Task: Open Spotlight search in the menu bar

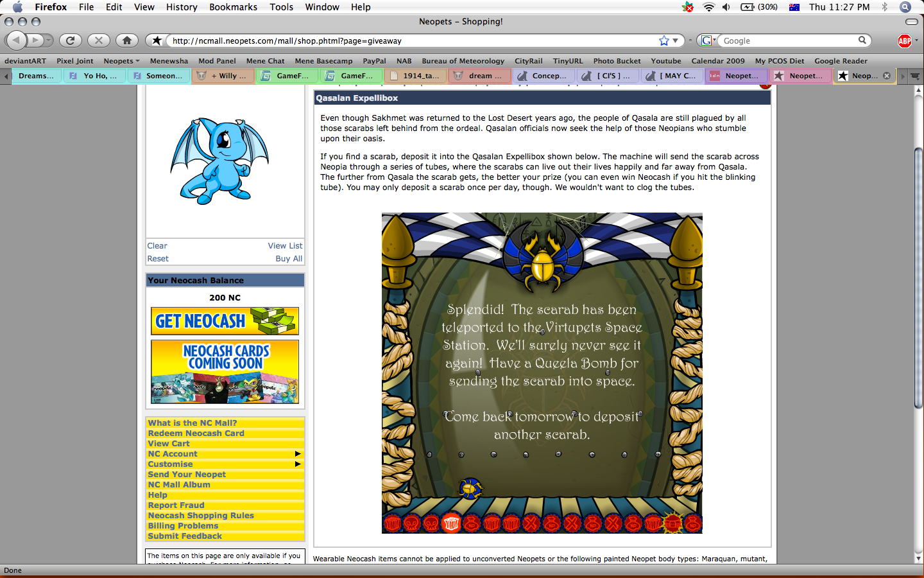Action: pos(905,7)
